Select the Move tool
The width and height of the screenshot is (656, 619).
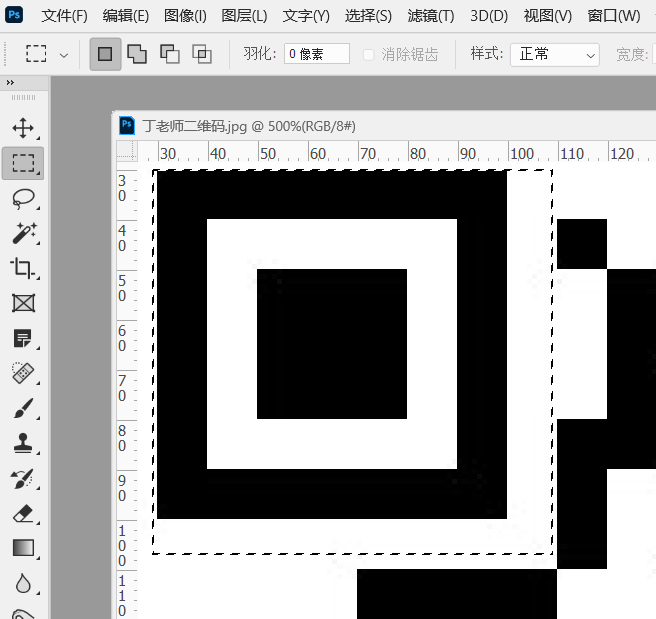pos(23,128)
